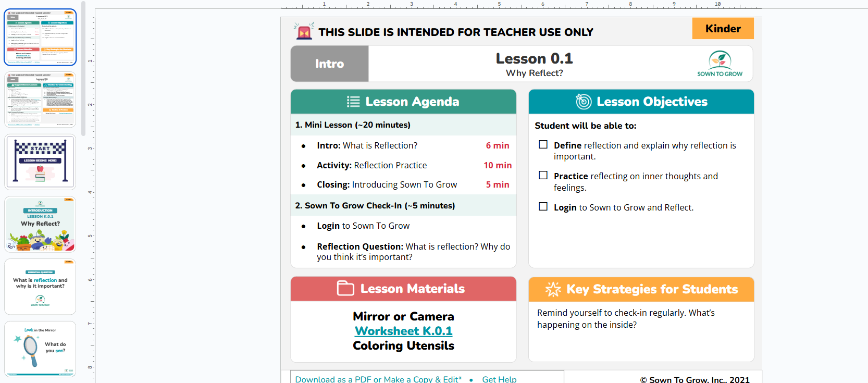Go to the Look in the Mirror thumbnail
This screenshot has width=868, height=383.
(x=40, y=349)
